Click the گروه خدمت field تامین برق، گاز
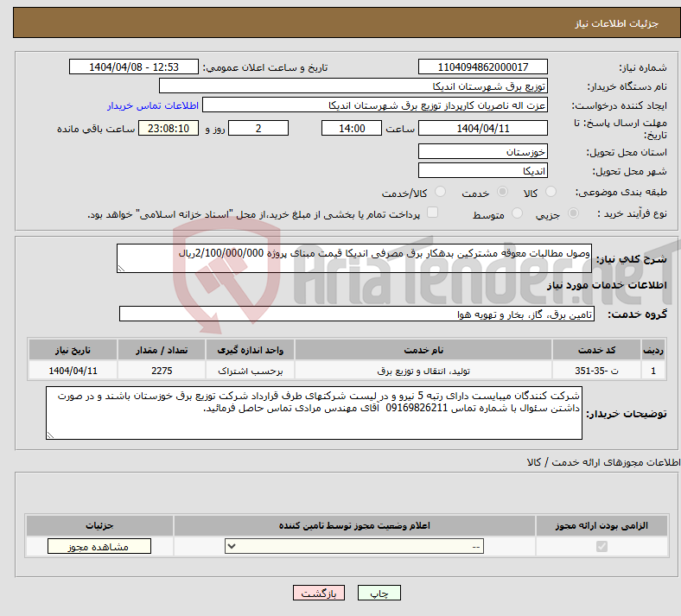681x616 pixels. tap(357, 314)
